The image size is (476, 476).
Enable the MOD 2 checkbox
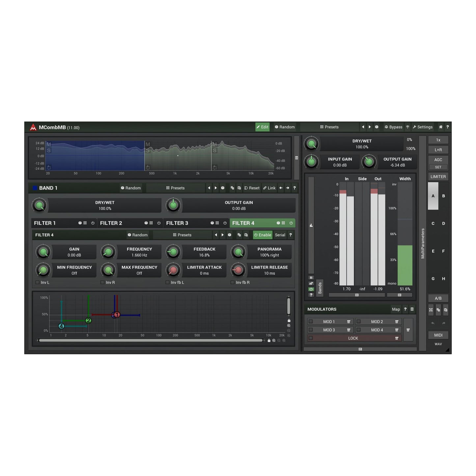pyautogui.click(x=359, y=322)
